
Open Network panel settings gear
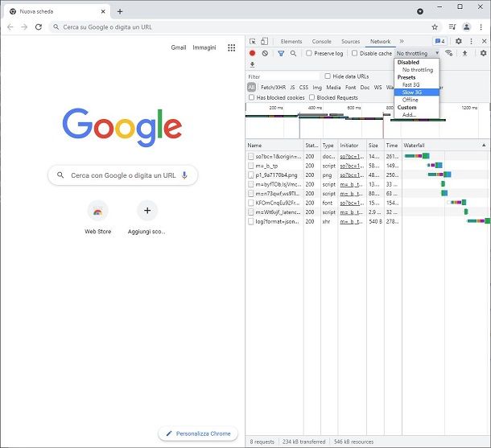point(483,53)
